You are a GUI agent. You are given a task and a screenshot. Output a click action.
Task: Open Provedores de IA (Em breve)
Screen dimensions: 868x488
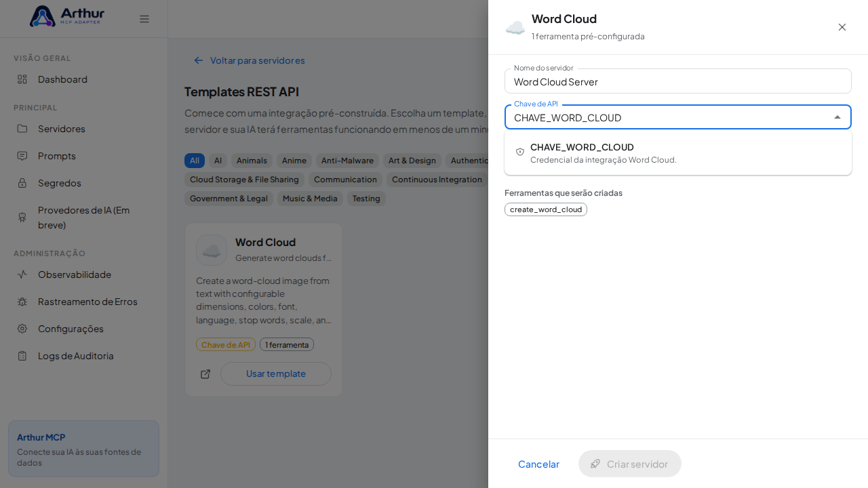coord(83,217)
